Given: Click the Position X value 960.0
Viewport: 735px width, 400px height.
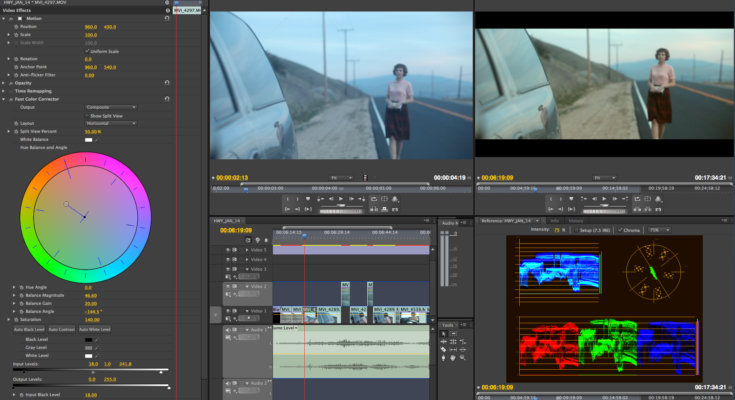Looking at the screenshot, I should tap(90, 27).
